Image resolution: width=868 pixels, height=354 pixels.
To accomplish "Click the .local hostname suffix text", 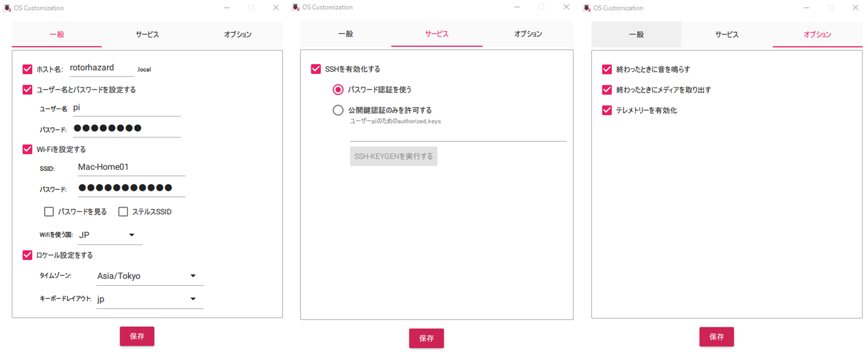I will click(144, 69).
